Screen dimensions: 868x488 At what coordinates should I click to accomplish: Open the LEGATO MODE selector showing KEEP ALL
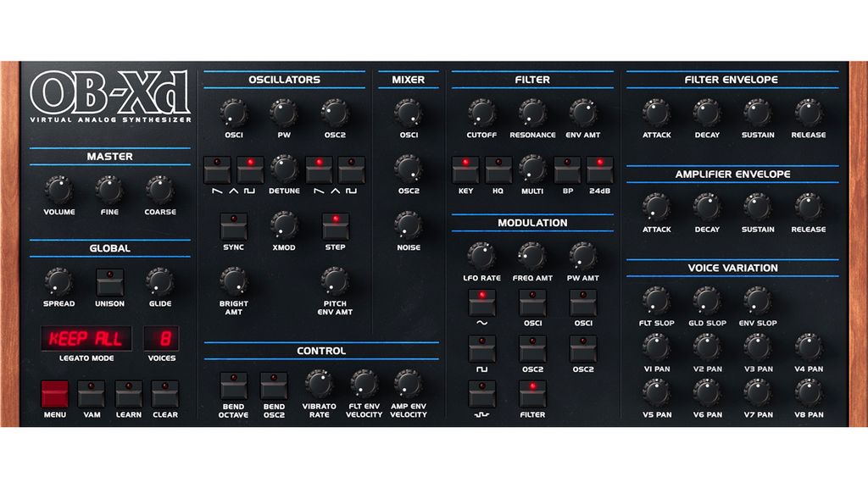86,338
